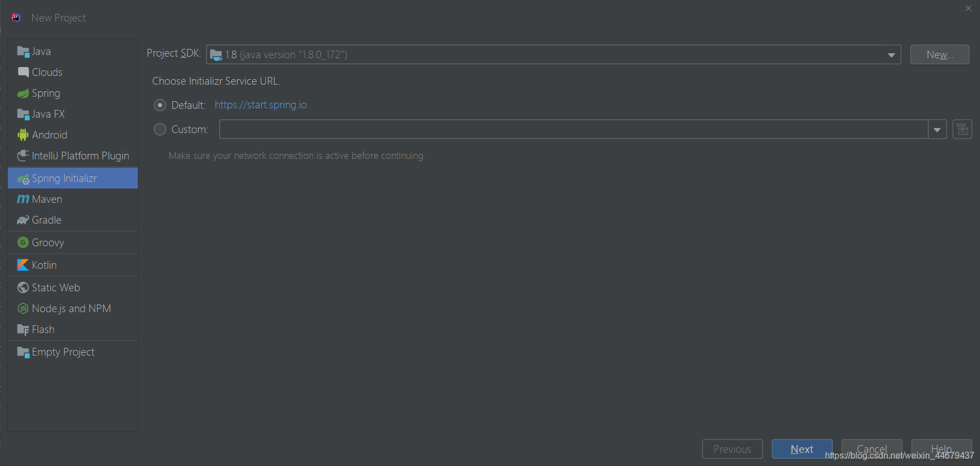Expand the Custom URL dropdown arrow
Screen dimensions: 980x466
937,130
